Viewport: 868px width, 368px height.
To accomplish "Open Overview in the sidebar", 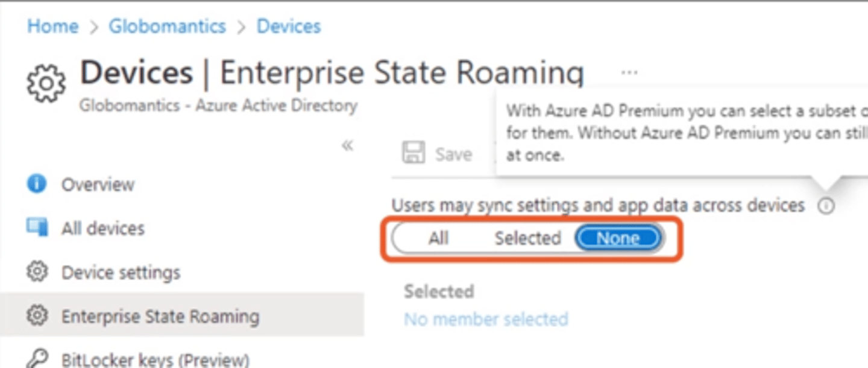I will [98, 185].
